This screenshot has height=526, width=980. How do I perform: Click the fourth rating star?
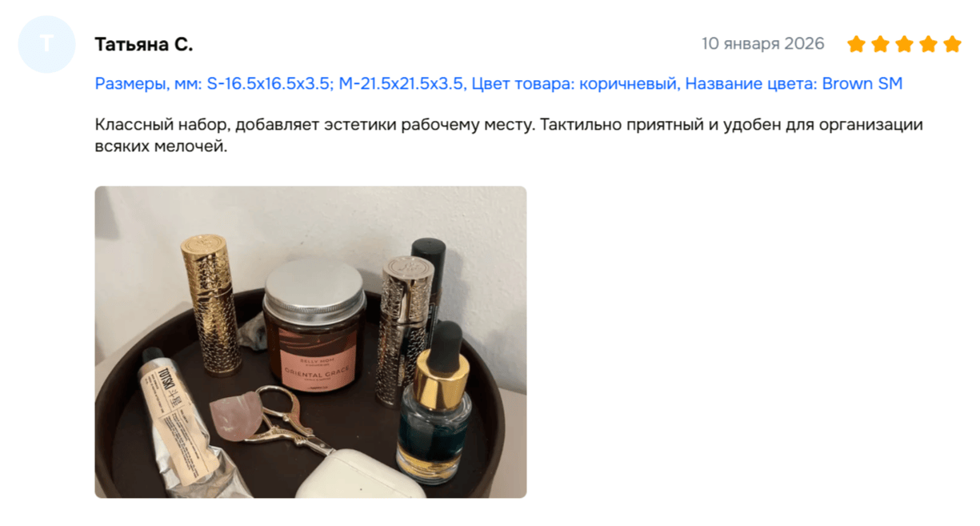coord(928,44)
